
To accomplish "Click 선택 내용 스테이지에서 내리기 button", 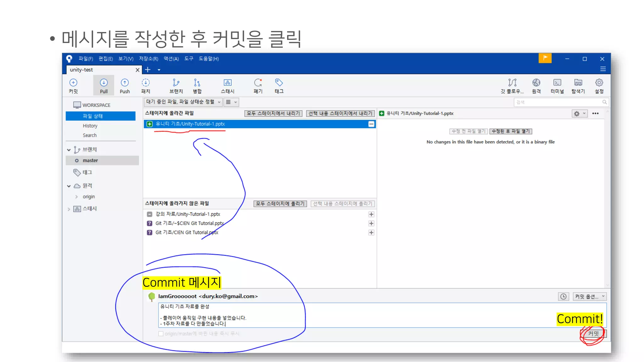I will pyautogui.click(x=340, y=113).
